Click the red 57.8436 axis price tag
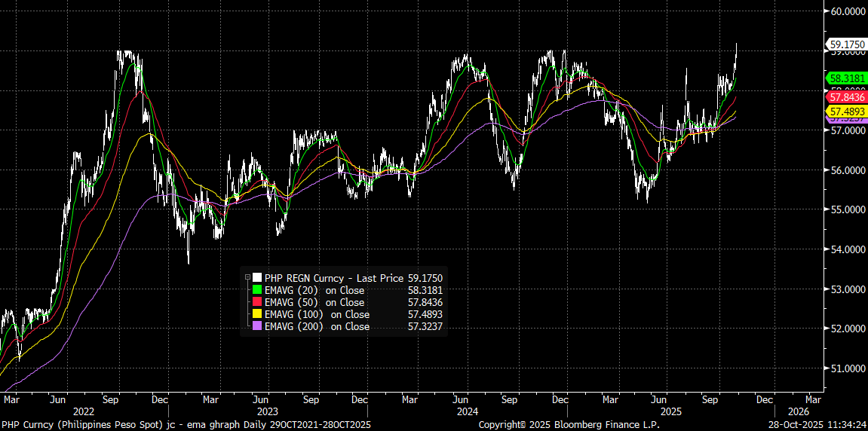This screenshot has width=868, height=431. (846, 97)
